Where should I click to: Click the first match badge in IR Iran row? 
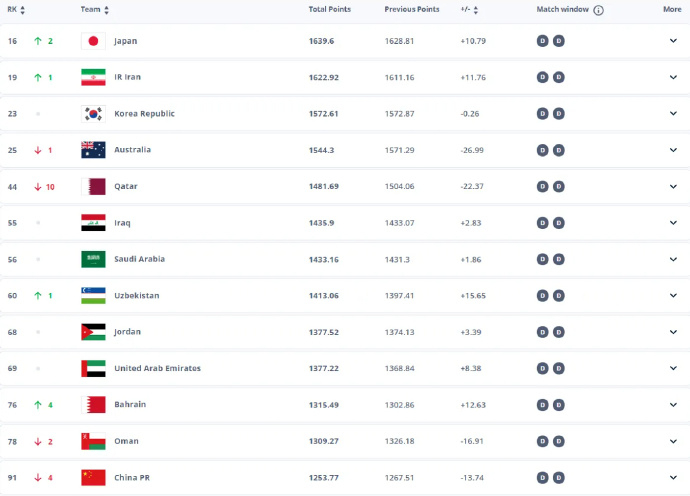(x=543, y=77)
